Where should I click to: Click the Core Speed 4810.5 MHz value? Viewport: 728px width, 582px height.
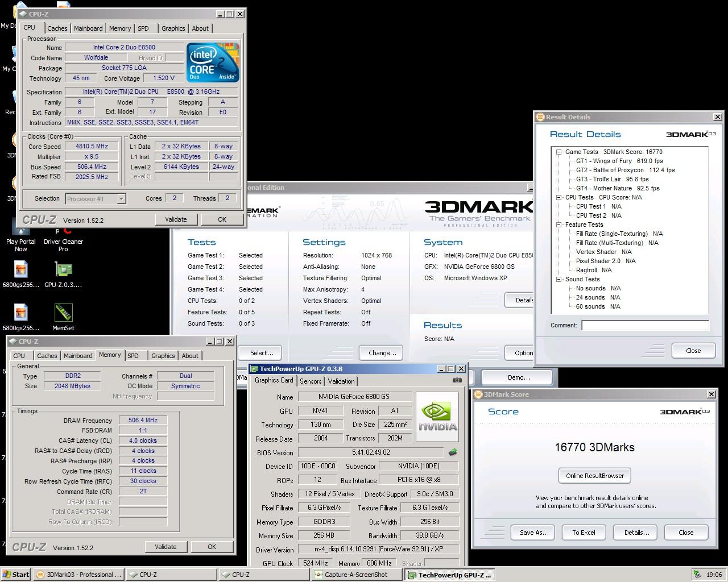click(92, 146)
